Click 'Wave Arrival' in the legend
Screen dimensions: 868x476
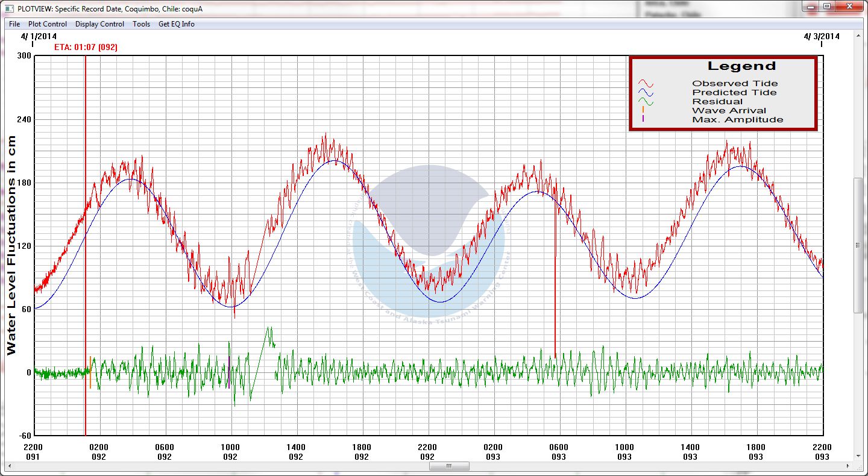pyautogui.click(x=729, y=110)
